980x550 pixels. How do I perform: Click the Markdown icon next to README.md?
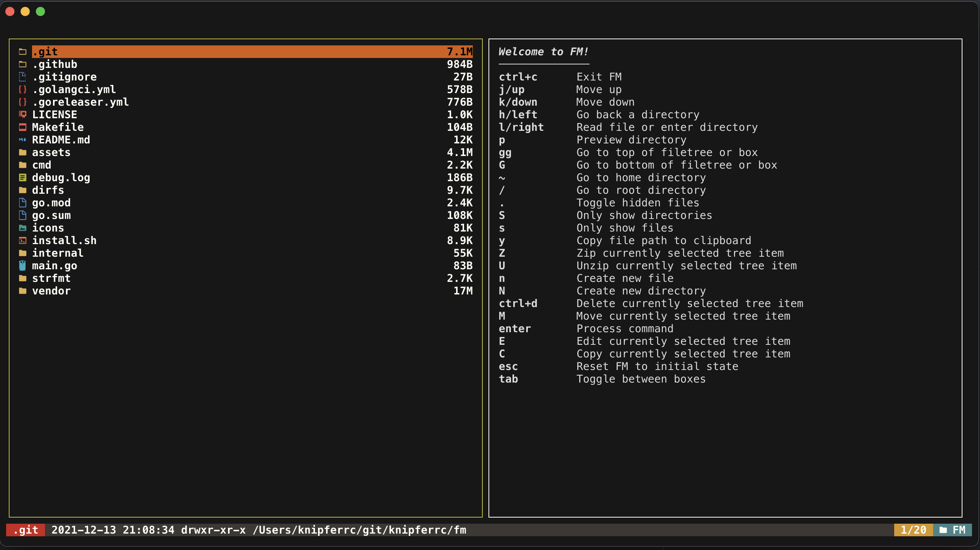coord(22,140)
